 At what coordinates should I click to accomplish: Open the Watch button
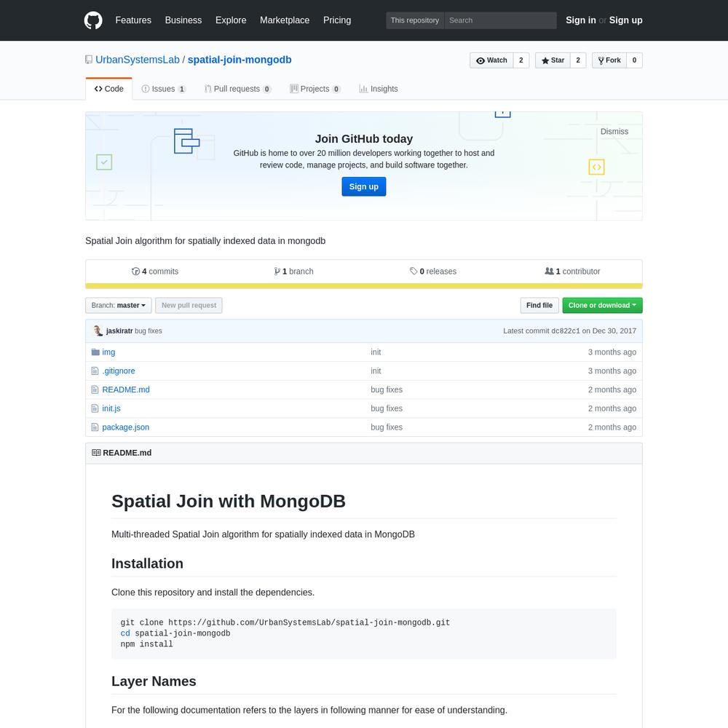tap(491, 60)
